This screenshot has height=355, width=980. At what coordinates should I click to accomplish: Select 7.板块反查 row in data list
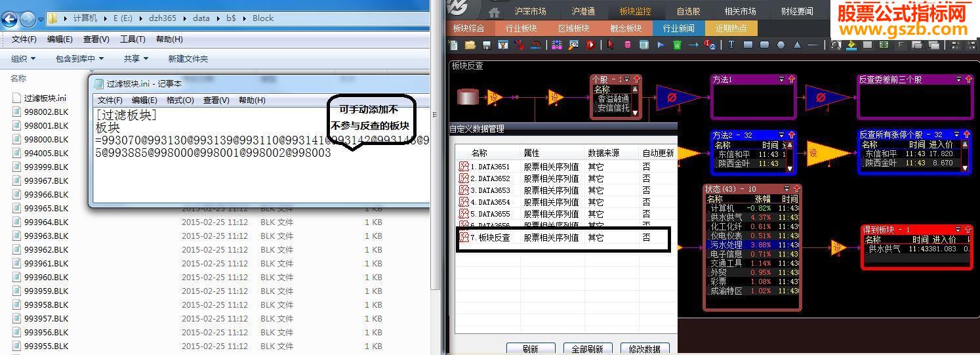pos(567,238)
